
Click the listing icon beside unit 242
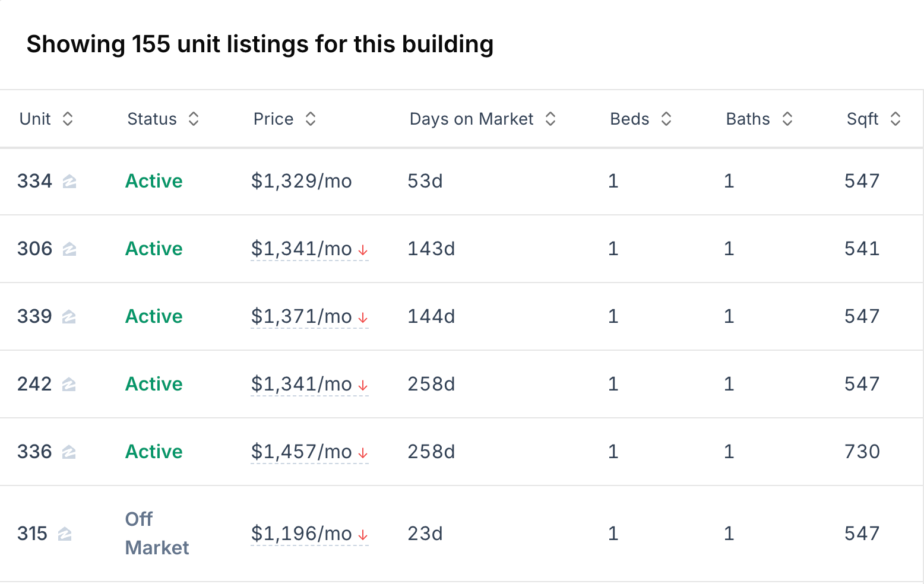coord(69,385)
